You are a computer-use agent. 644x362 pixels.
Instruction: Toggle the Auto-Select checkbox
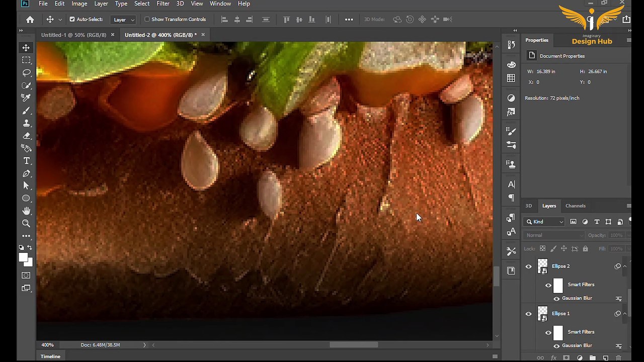72,19
